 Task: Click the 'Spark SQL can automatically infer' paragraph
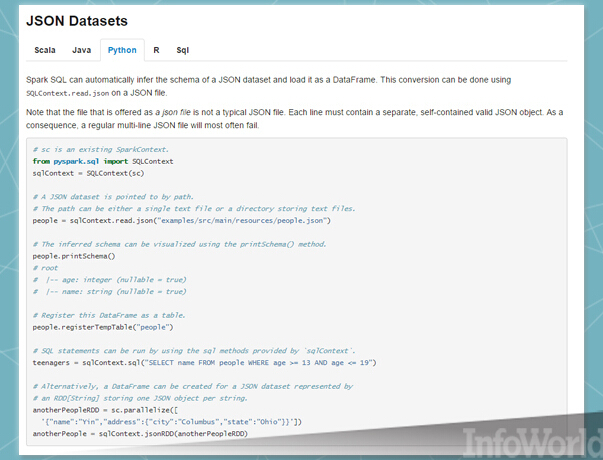(x=268, y=86)
